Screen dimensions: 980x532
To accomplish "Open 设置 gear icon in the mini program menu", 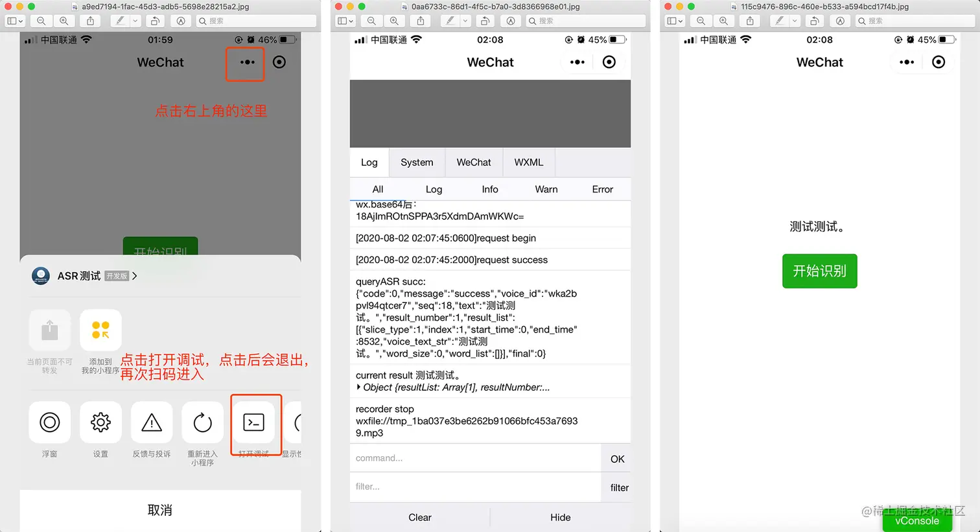I will tap(100, 422).
